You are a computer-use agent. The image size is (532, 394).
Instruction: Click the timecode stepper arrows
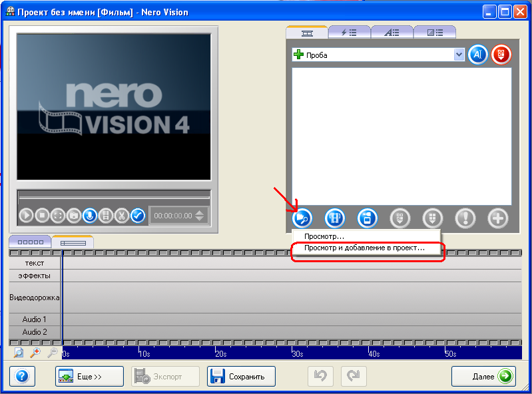[x=200, y=216]
